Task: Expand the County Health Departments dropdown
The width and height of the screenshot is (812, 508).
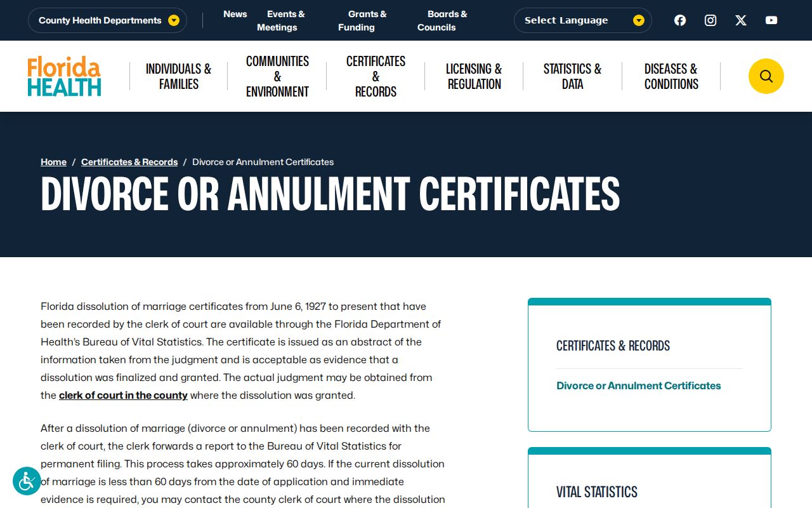Action: point(107,20)
